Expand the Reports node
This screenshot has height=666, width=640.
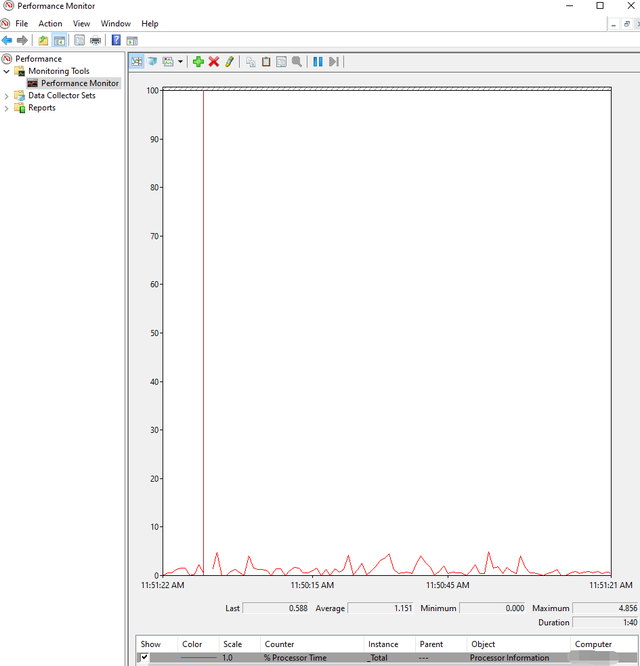coord(6,108)
